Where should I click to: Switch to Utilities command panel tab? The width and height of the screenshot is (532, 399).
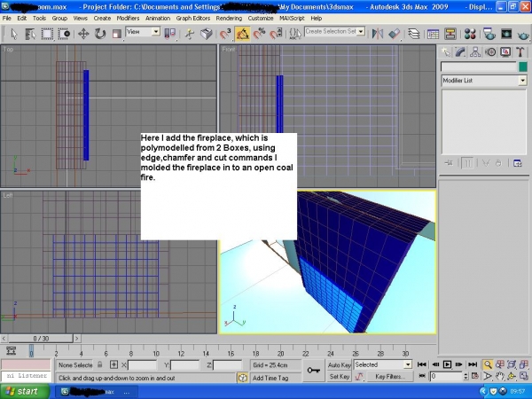point(520,52)
